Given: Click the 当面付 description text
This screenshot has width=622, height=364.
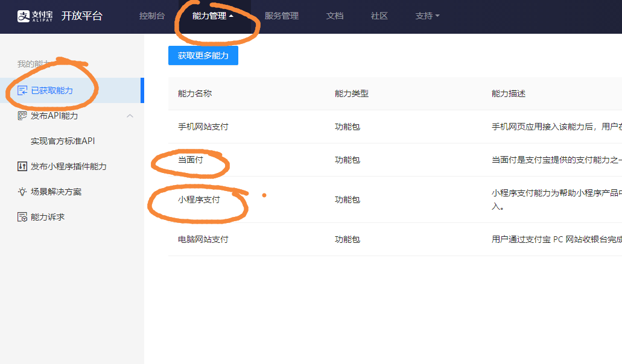Looking at the screenshot, I should pyautogui.click(x=557, y=160).
